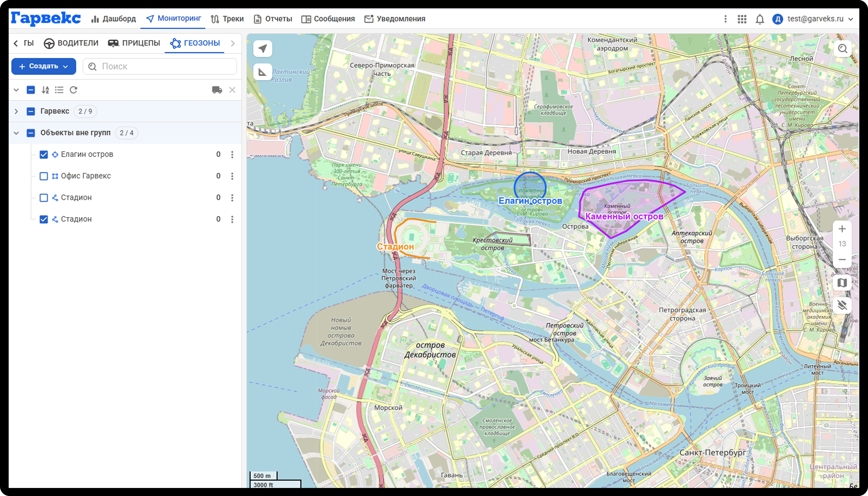Click the map location arrow icon

point(262,49)
